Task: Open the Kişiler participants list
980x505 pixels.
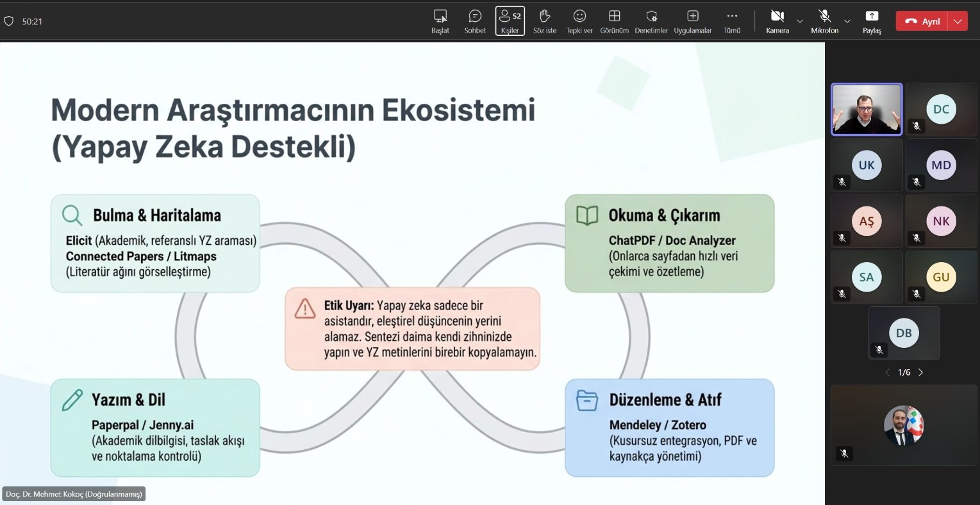Action: click(x=510, y=21)
